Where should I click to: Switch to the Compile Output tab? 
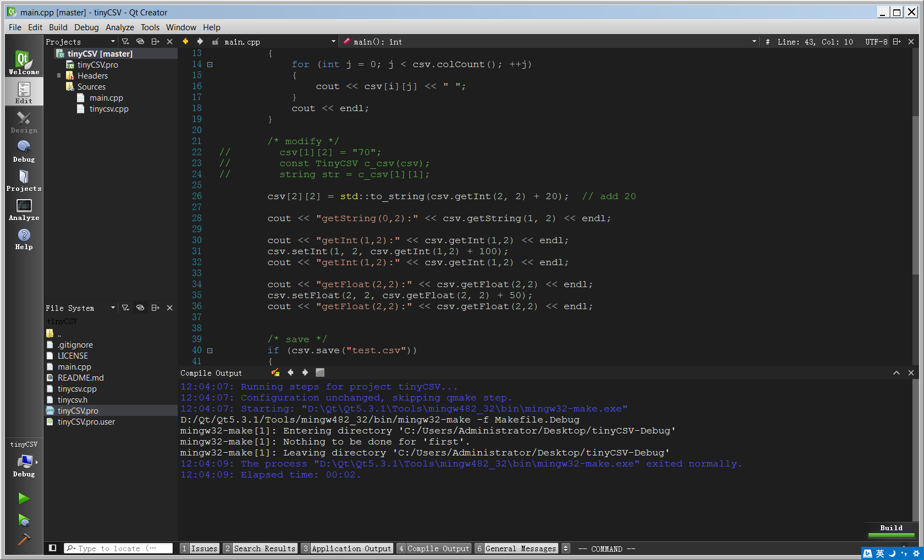click(x=434, y=548)
